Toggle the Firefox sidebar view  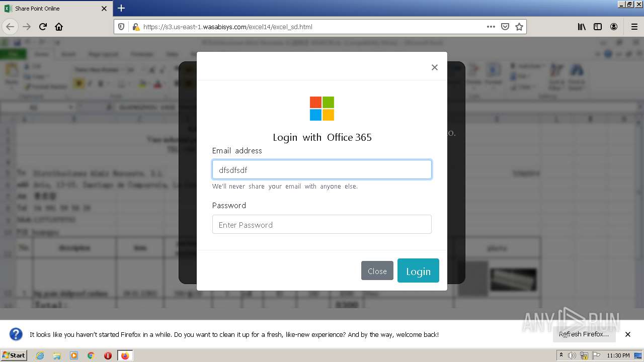point(598,27)
